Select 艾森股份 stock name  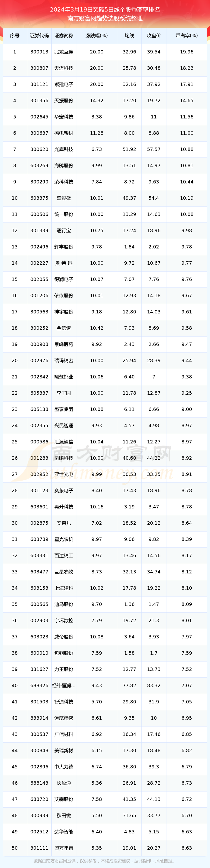[64, 799]
